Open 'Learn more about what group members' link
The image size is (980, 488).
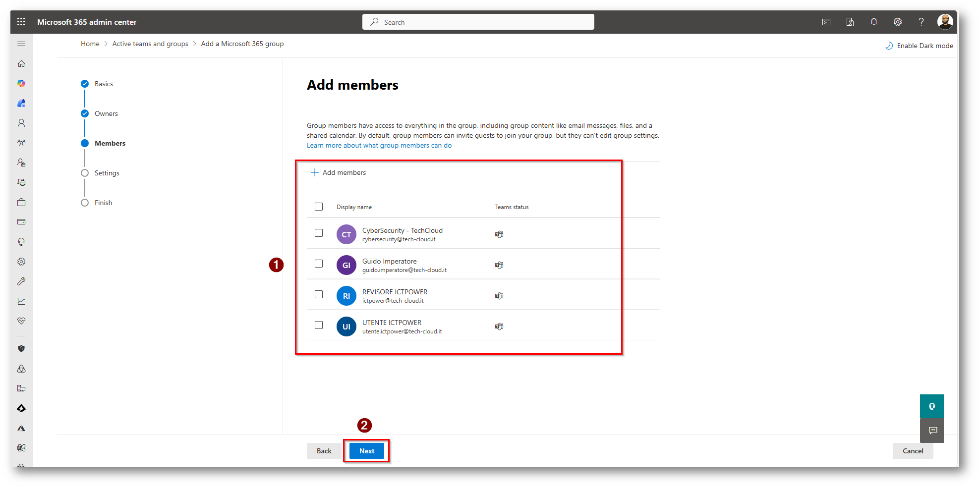379,145
